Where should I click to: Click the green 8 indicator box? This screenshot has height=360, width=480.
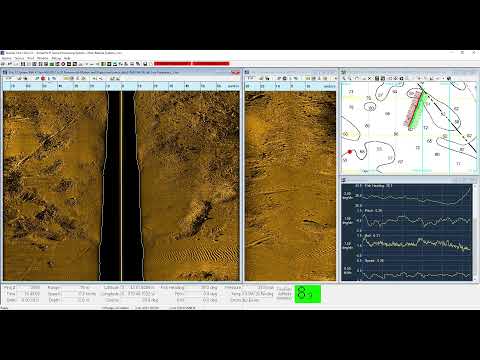coord(307,294)
